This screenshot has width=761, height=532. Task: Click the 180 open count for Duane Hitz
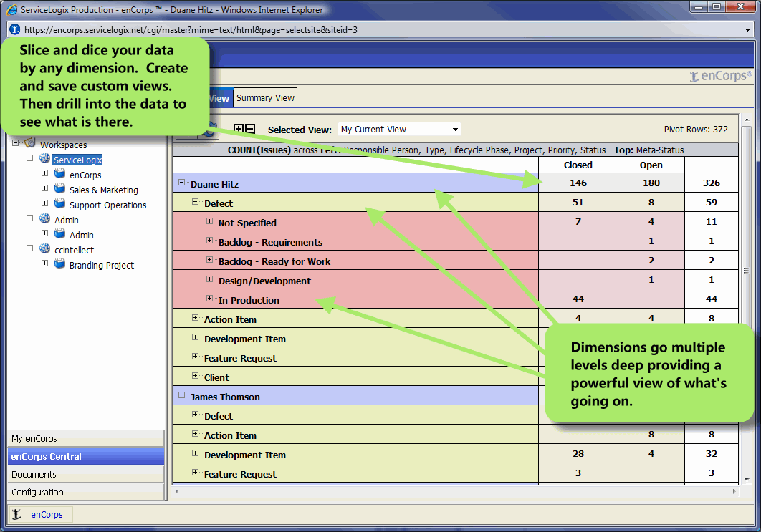651,183
